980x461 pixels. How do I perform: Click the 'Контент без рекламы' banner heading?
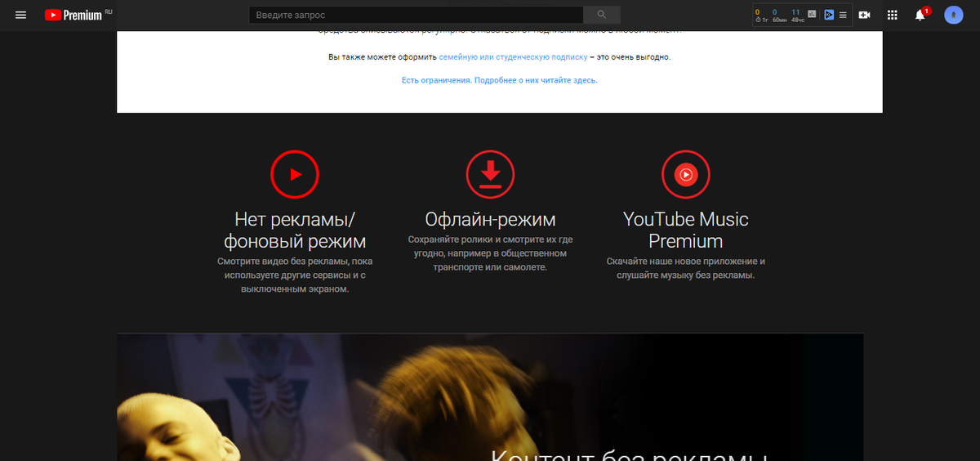point(629,454)
